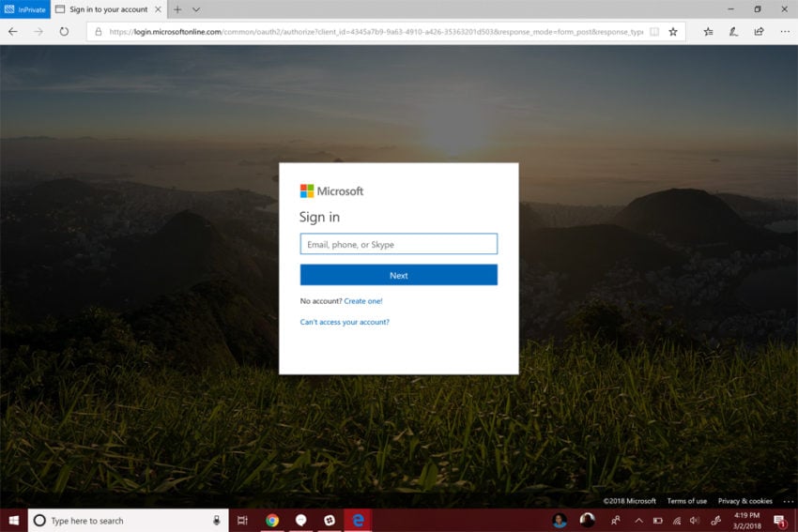Viewport: 798px width, 532px height.
Task: Go back using the browser back arrow
Action: (x=13, y=32)
